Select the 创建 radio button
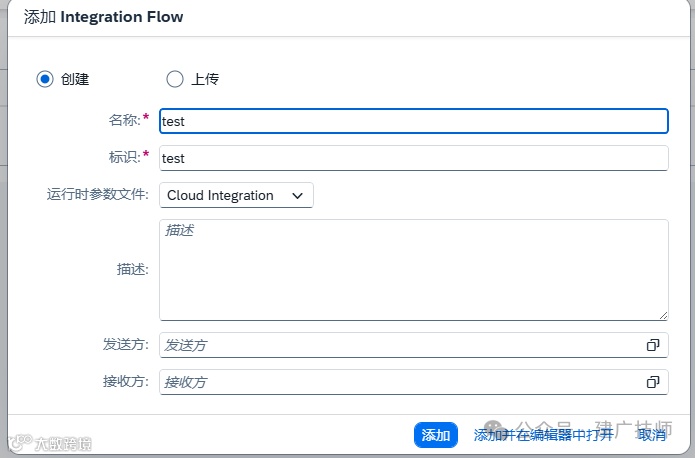Viewport: 695px width, 458px height. point(45,79)
